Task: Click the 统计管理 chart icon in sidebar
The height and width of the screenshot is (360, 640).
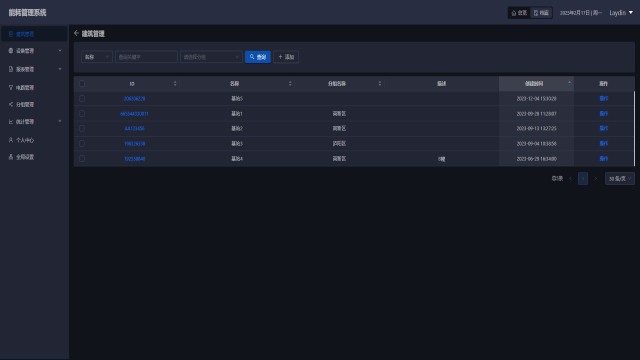Action: click(11, 122)
